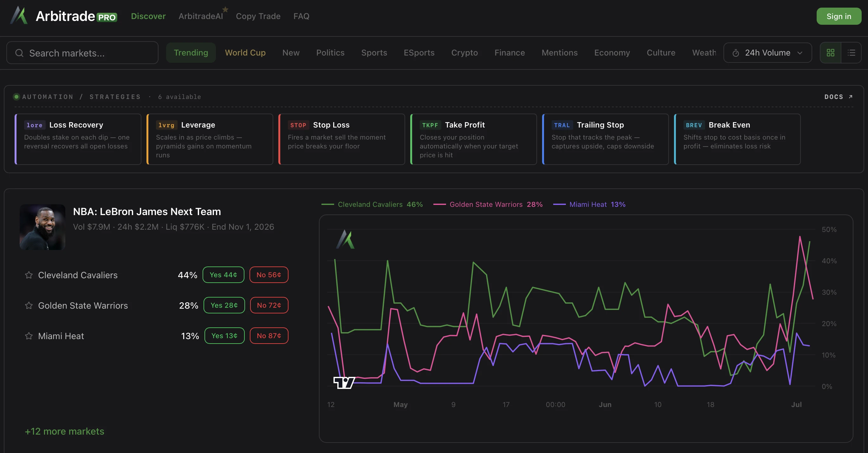Select the New category tab

point(291,53)
